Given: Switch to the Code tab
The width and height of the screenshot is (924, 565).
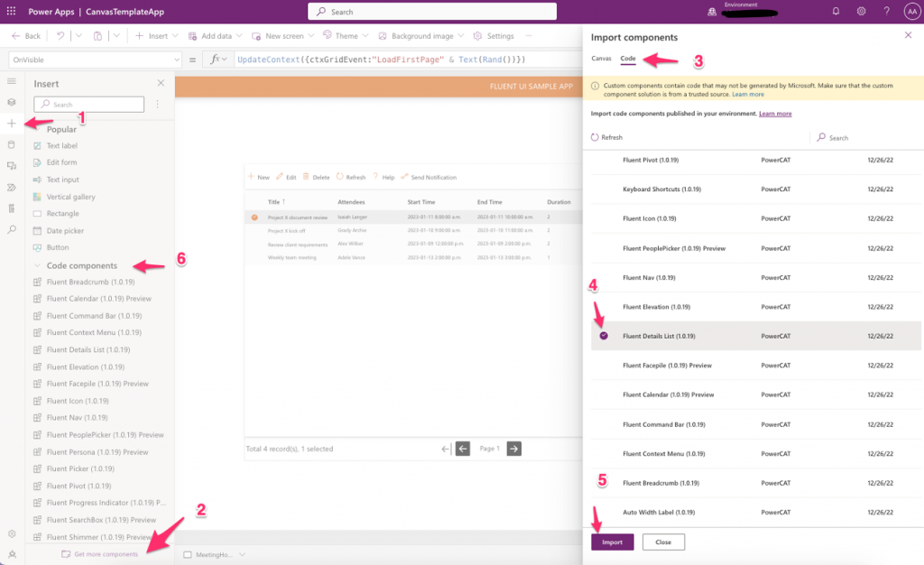Looking at the screenshot, I should (x=628, y=59).
